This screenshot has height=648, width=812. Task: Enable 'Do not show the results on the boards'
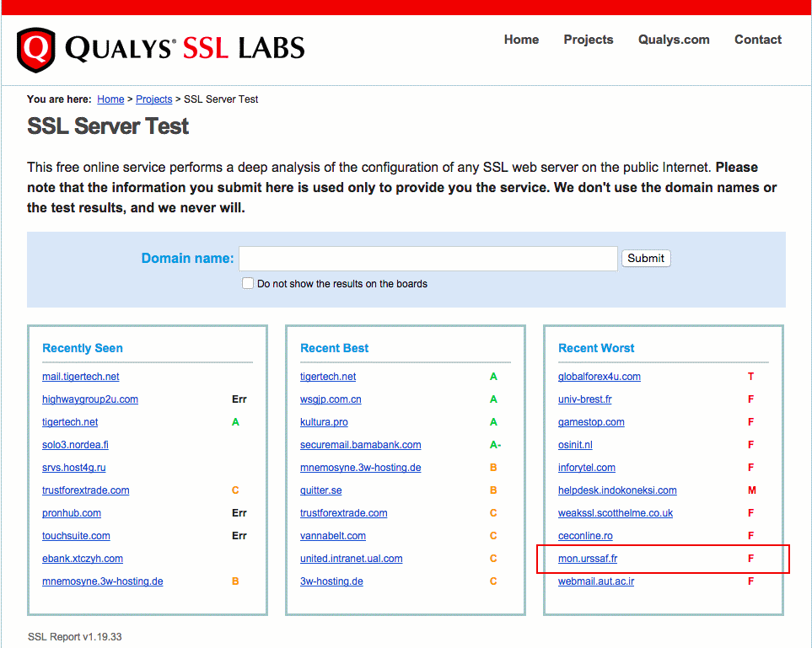point(248,284)
